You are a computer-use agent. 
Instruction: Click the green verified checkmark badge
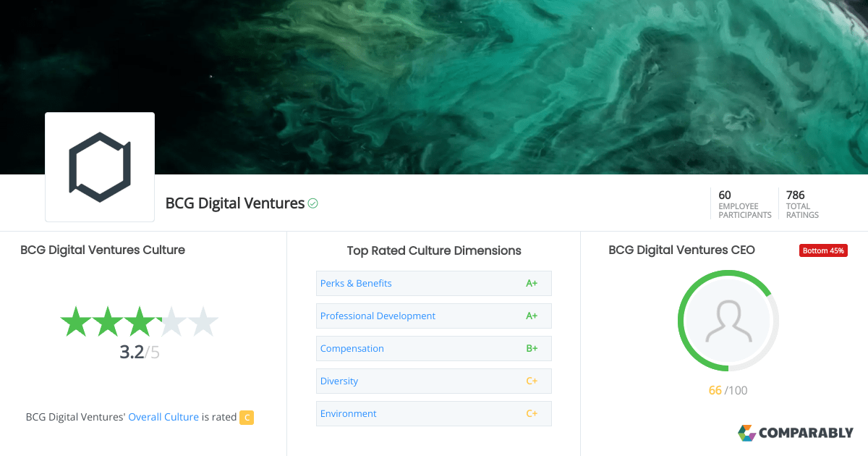[313, 203]
